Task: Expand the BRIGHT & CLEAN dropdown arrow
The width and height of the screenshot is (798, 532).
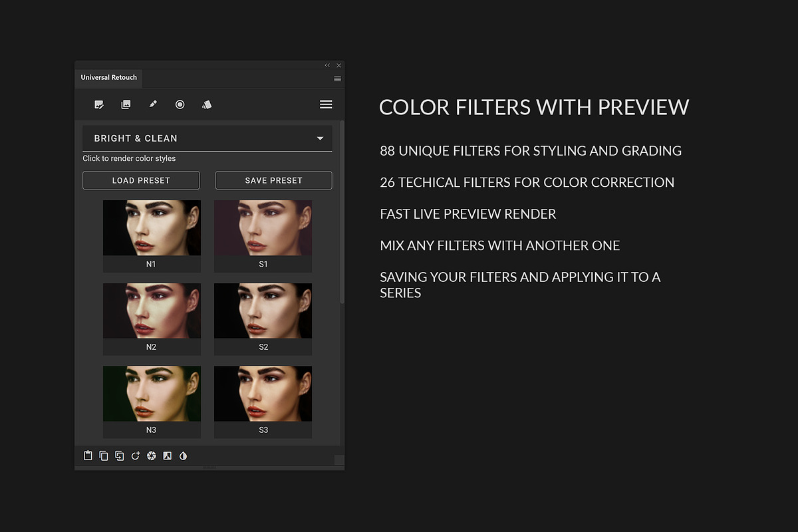Action: (x=320, y=138)
